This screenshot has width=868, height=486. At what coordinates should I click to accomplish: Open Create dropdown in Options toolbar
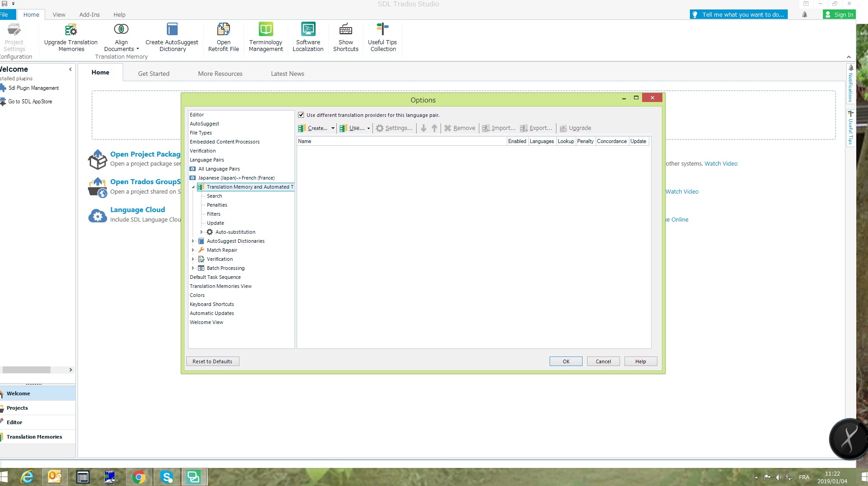point(333,128)
